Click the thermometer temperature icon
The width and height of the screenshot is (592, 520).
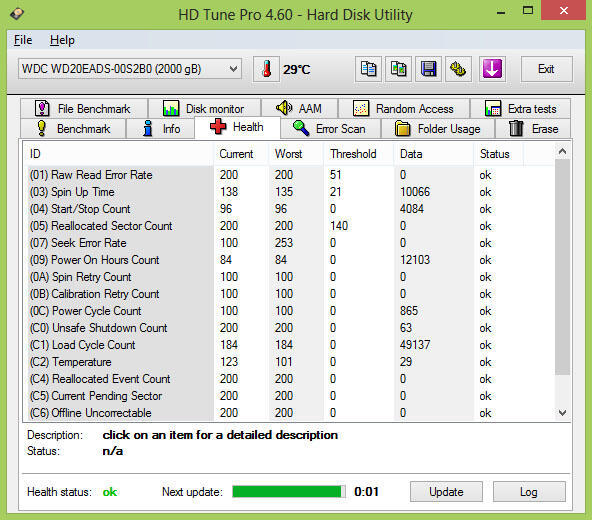pyautogui.click(x=267, y=69)
